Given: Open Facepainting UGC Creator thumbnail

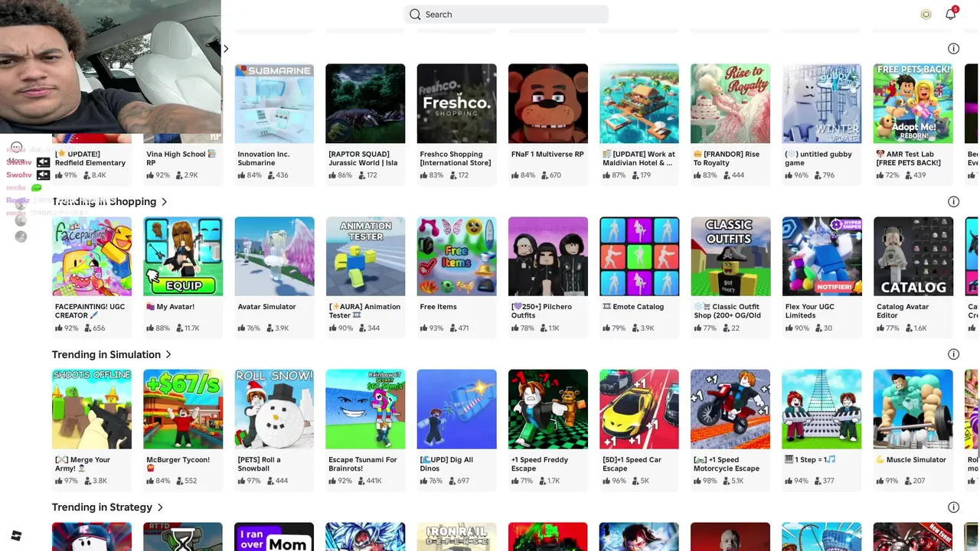Looking at the screenshot, I should click(x=92, y=256).
